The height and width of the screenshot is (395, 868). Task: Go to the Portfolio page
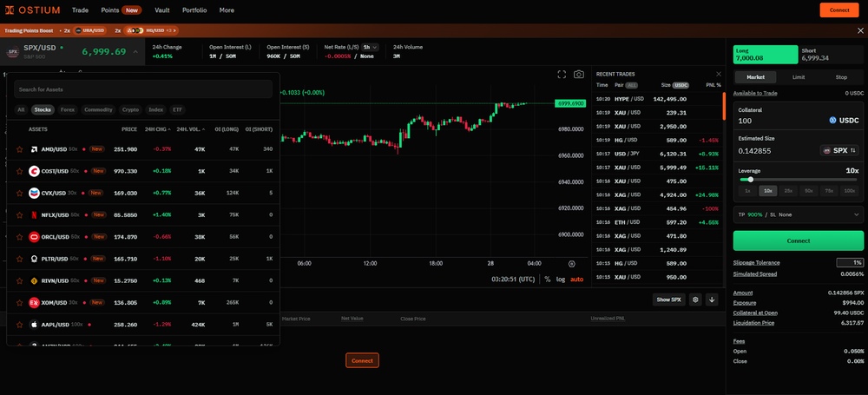click(x=194, y=10)
